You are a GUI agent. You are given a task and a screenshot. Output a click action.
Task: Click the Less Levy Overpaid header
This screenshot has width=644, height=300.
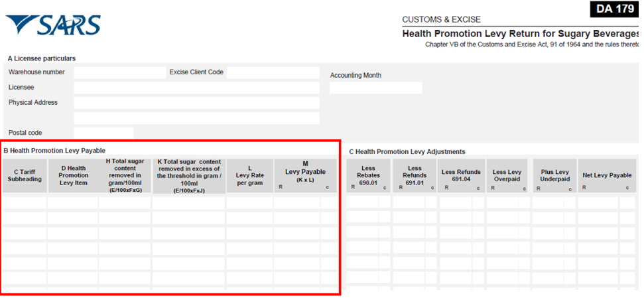coord(507,176)
